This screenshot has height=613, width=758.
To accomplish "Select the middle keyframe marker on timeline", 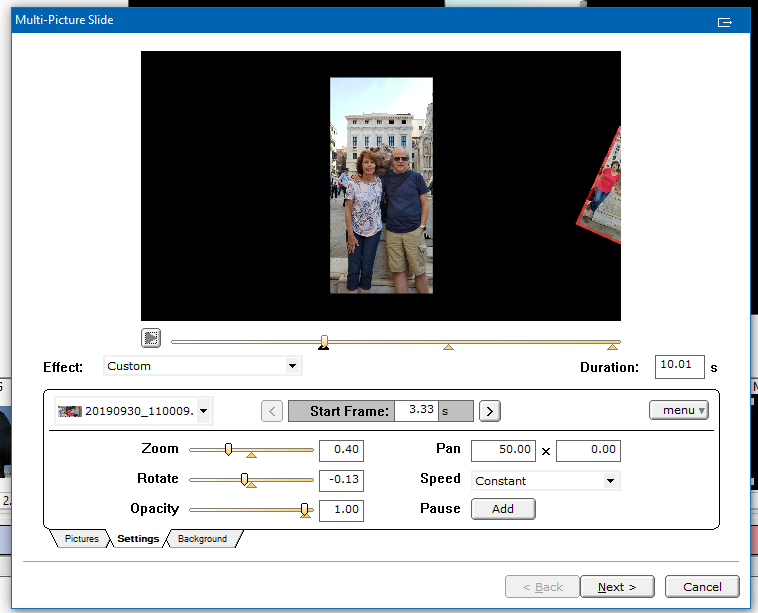I will tap(448, 347).
